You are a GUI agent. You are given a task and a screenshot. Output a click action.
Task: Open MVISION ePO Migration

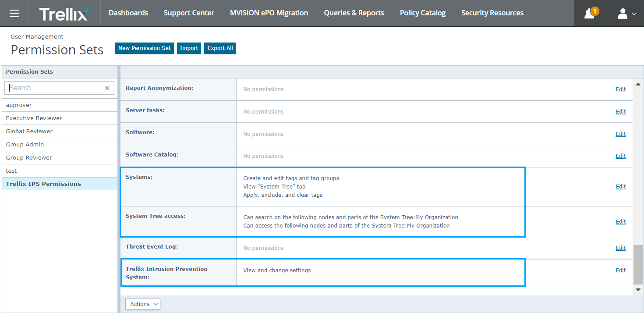269,13
